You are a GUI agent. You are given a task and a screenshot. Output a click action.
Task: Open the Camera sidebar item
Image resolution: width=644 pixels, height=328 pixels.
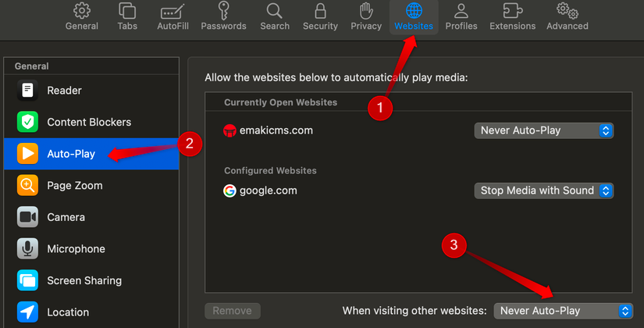pyautogui.click(x=91, y=217)
